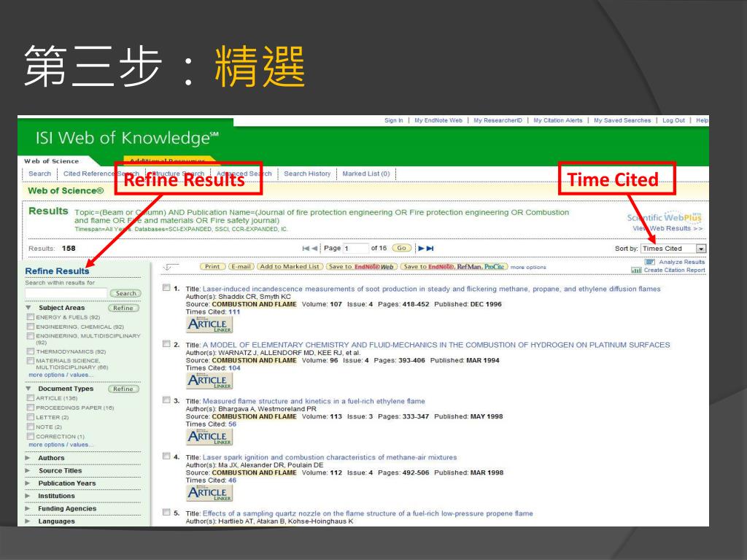Check THERMODYNAMICS subject area
The width and height of the screenshot is (747, 560).
pos(31,351)
